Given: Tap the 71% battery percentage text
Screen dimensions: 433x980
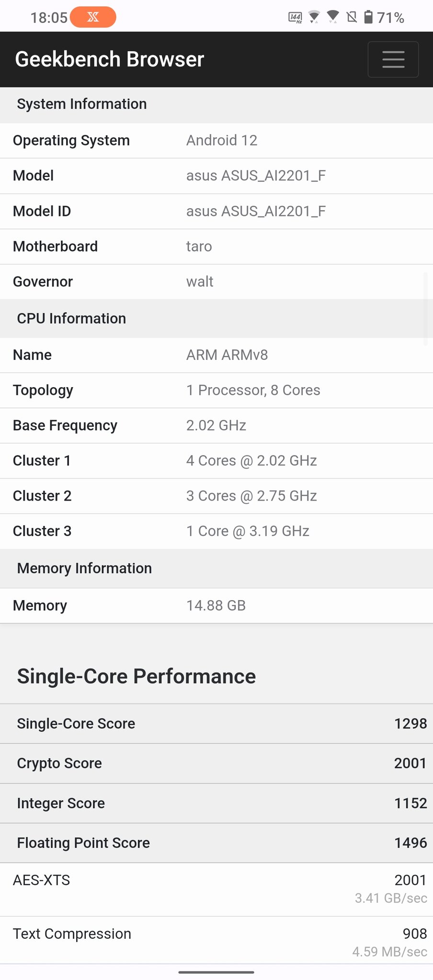Looking at the screenshot, I should tap(390, 18).
